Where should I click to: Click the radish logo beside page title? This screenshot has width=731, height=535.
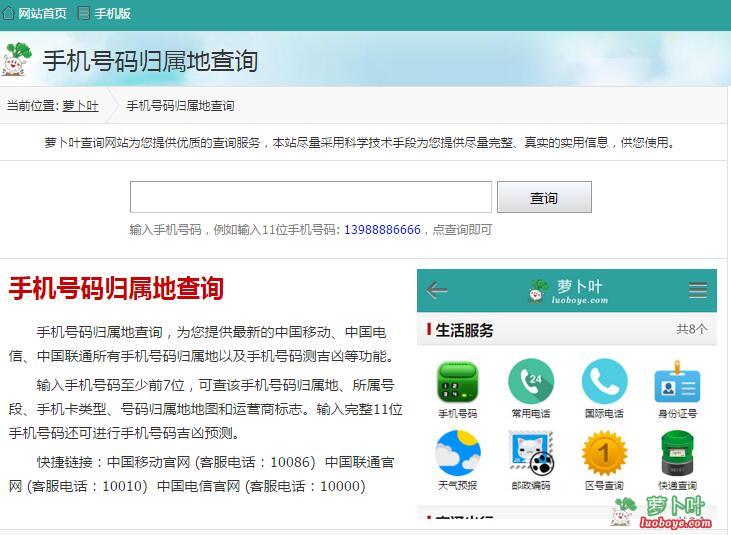(x=17, y=60)
